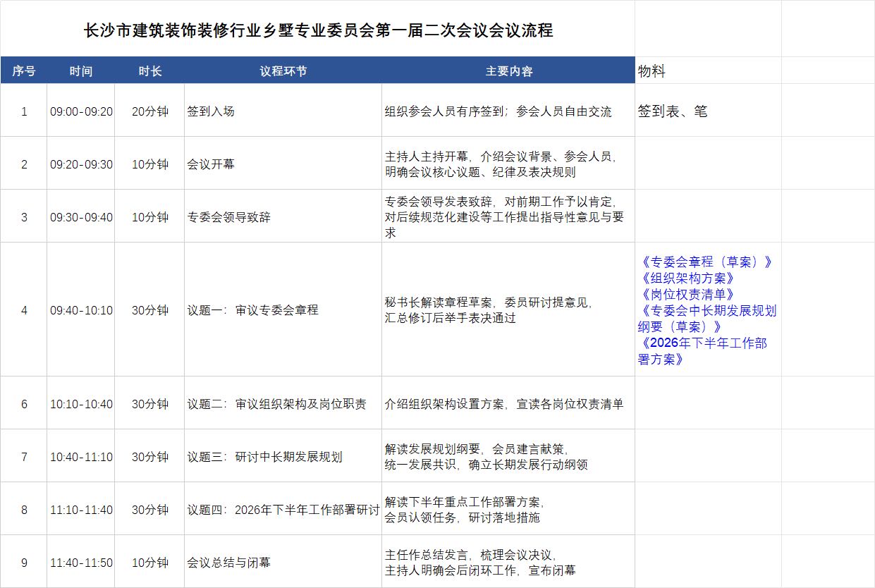Select the cell 议题四：2026年下半年工作部署研讨
The height and width of the screenshot is (588, 875).
[283, 509]
